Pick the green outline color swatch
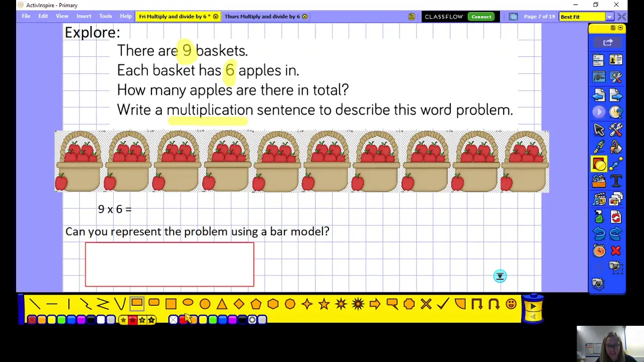Viewport: 644px width, 362px height. click(61, 320)
